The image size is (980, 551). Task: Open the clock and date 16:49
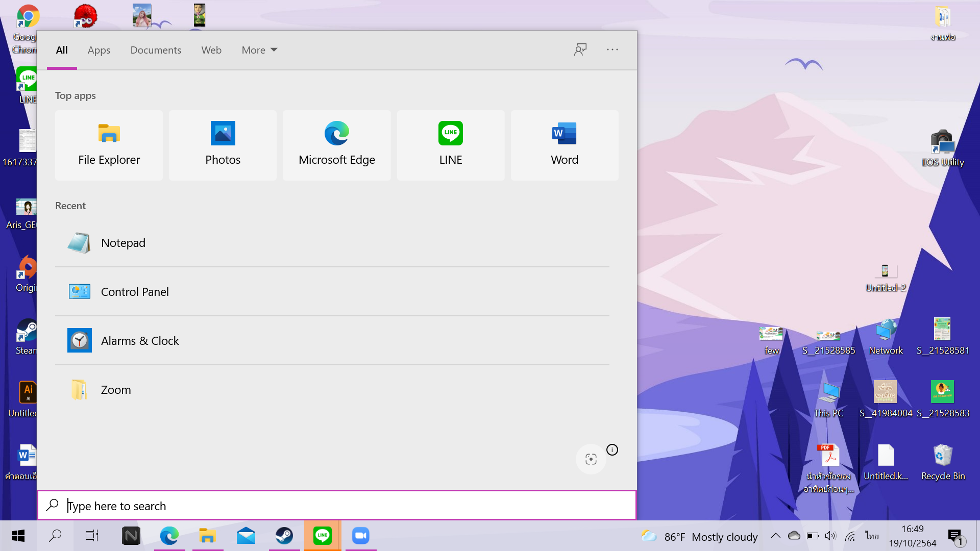913,536
